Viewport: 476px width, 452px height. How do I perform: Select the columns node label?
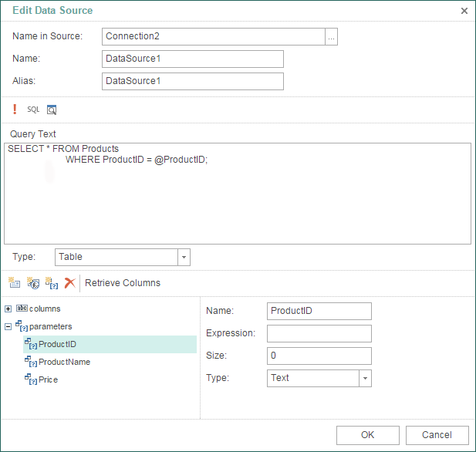[x=45, y=309]
